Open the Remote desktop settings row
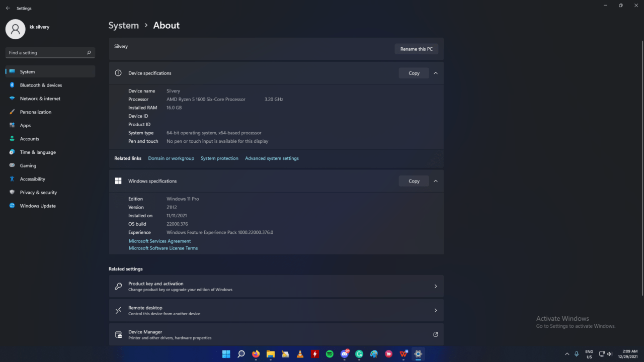 click(276, 310)
